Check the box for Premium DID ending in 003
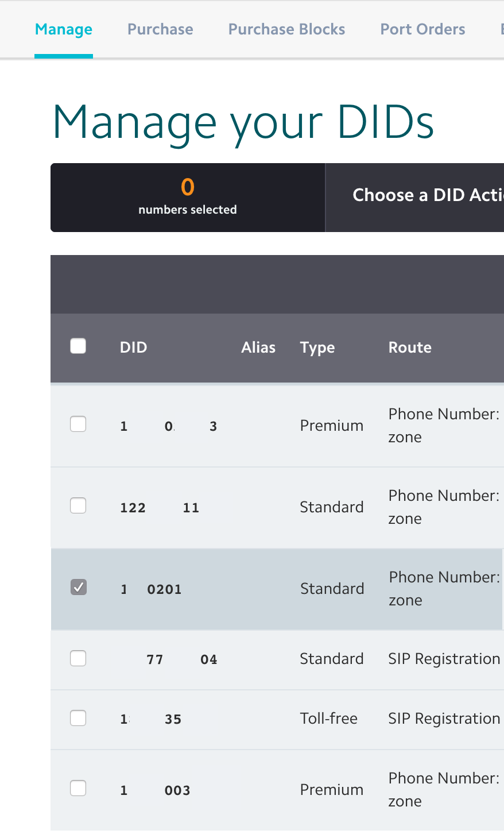The height and width of the screenshot is (834, 504). click(x=78, y=788)
